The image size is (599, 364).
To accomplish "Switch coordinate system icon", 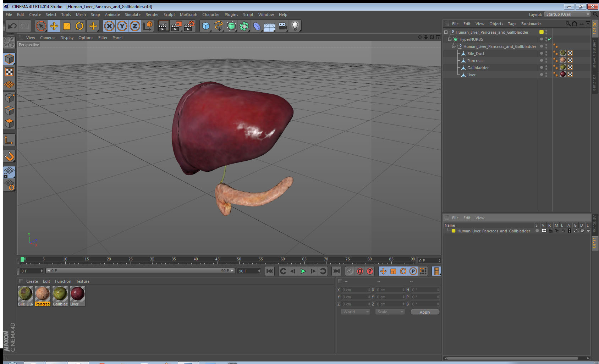I will point(148,26).
